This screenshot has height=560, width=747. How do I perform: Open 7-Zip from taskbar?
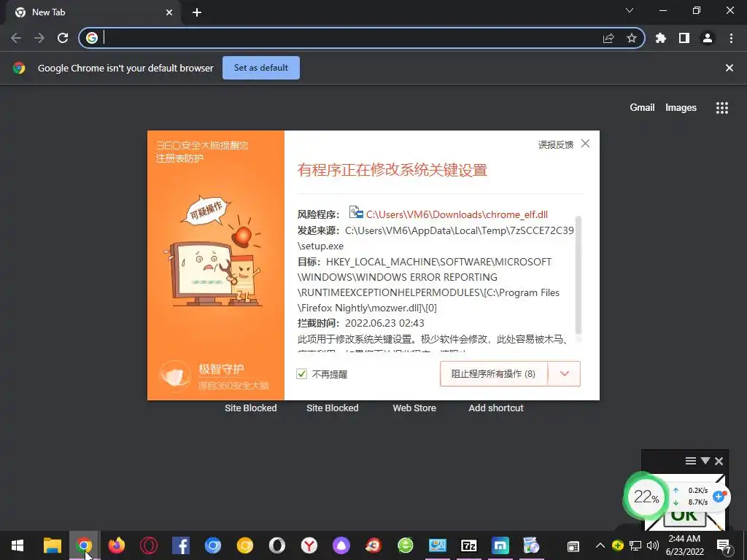[x=469, y=545]
